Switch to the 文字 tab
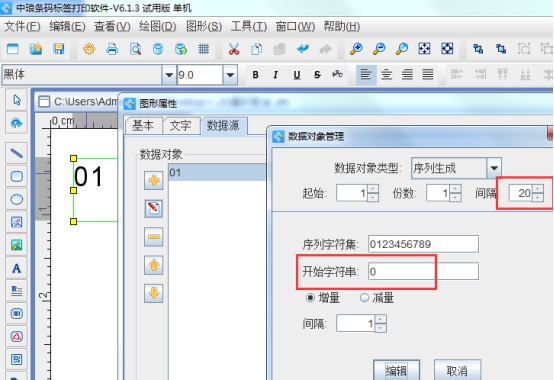 pyautogui.click(x=181, y=126)
